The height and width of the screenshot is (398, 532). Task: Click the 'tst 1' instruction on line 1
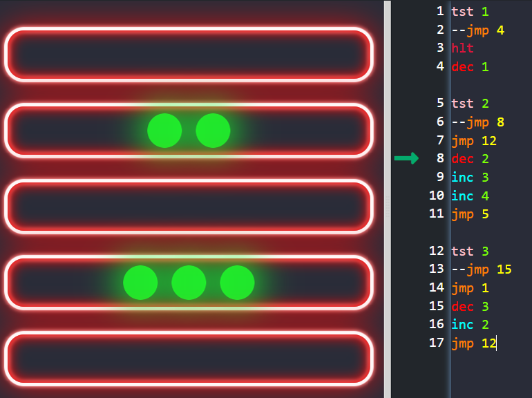470,12
